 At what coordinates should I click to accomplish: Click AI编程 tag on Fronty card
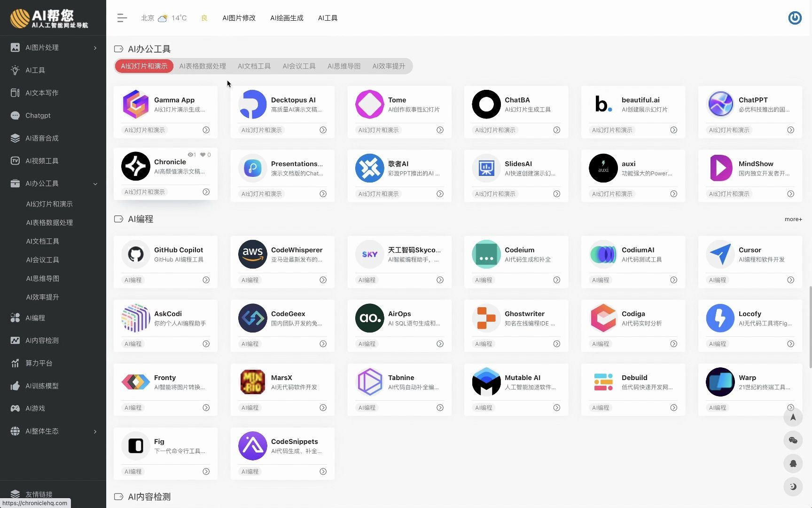(133, 408)
